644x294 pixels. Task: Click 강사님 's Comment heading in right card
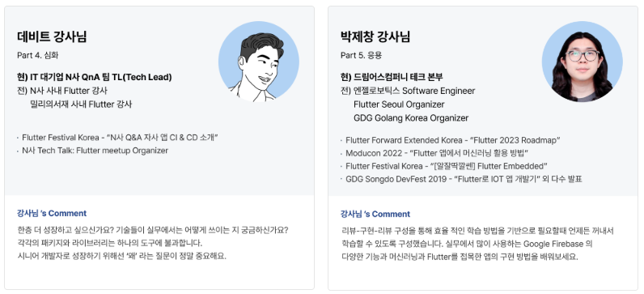coord(375,215)
